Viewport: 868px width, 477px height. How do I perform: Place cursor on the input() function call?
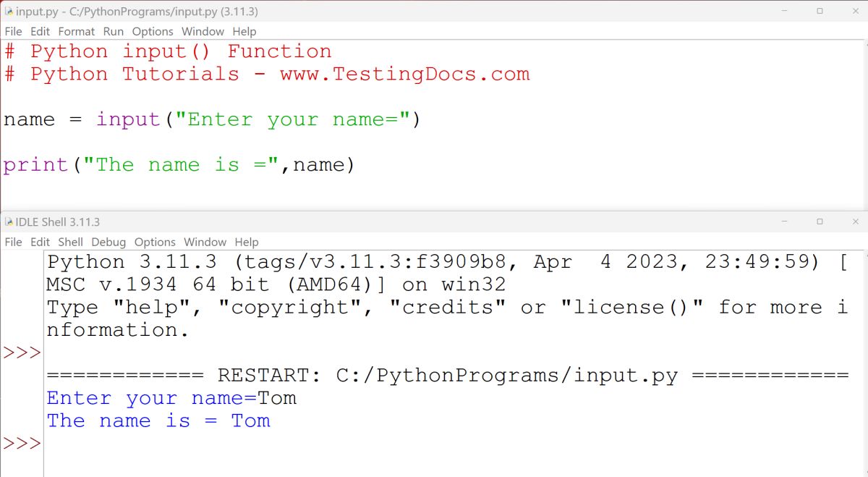(128, 119)
